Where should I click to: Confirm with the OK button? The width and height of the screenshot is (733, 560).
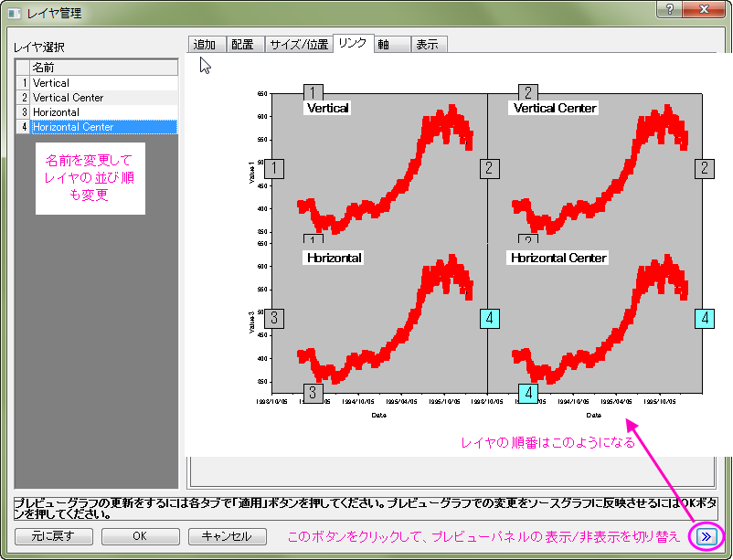tap(140, 536)
